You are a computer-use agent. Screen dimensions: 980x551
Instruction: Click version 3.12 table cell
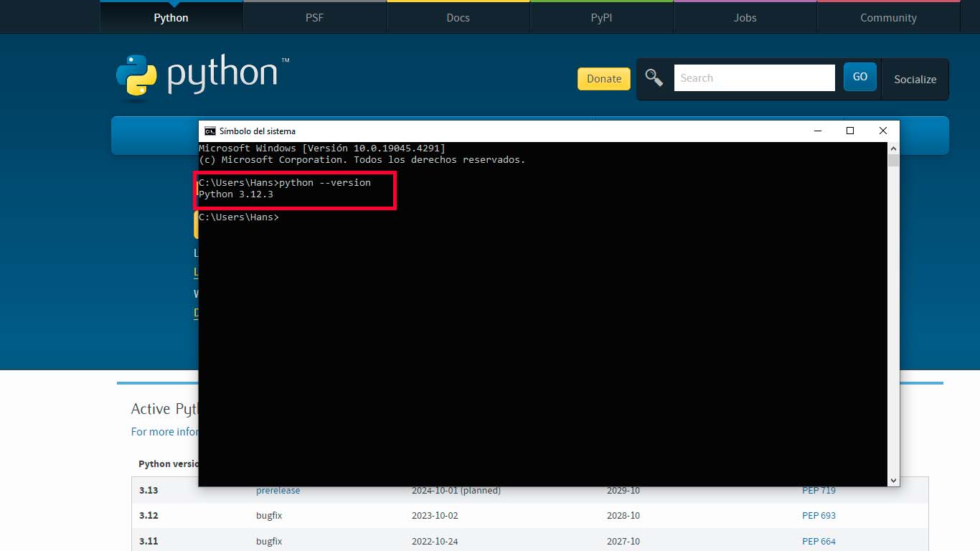(149, 516)
